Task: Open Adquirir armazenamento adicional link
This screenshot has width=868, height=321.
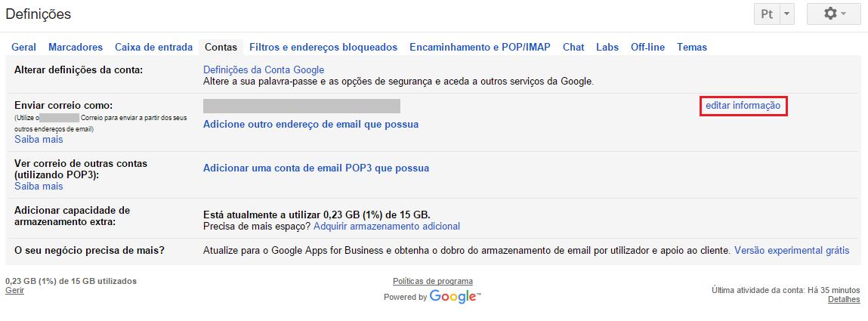Action: coord(387,227)
